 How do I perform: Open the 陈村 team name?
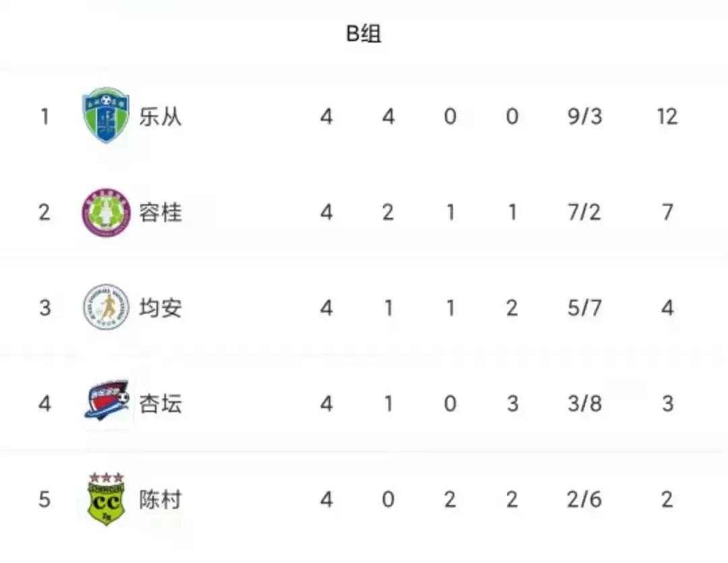coord(160,500)
